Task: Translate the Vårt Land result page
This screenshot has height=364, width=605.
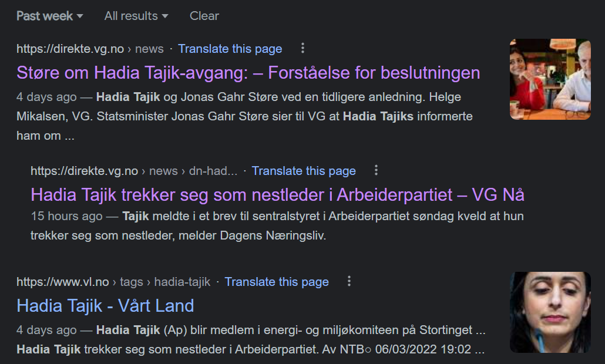Action: coord(277,282)
